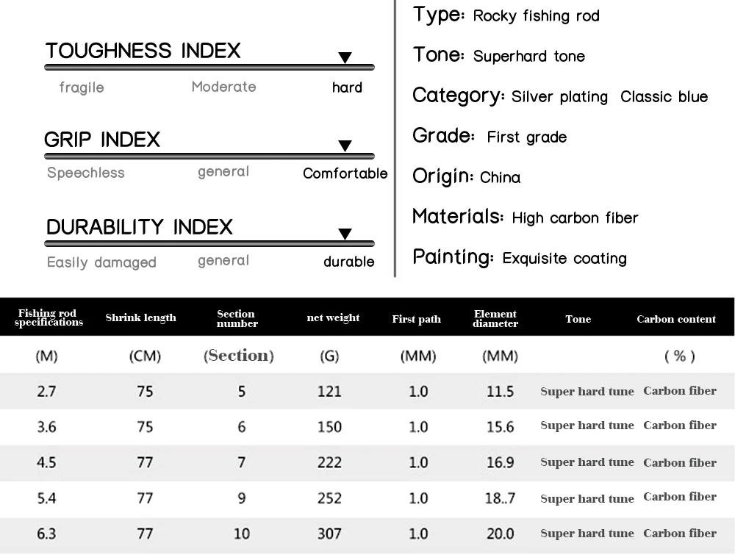Click the Grip Index slider bar
This screenshot has height=560, width=735.
pos(209,156)
